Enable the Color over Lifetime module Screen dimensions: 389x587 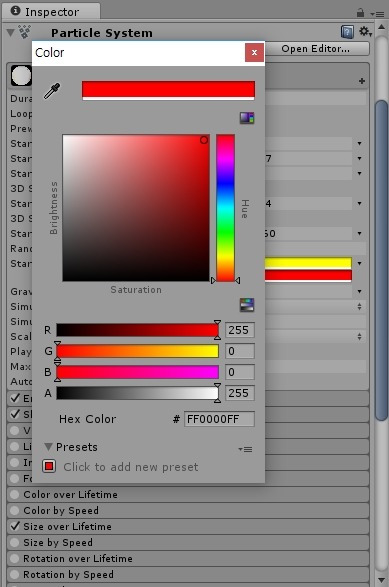[x=15, y=494]
